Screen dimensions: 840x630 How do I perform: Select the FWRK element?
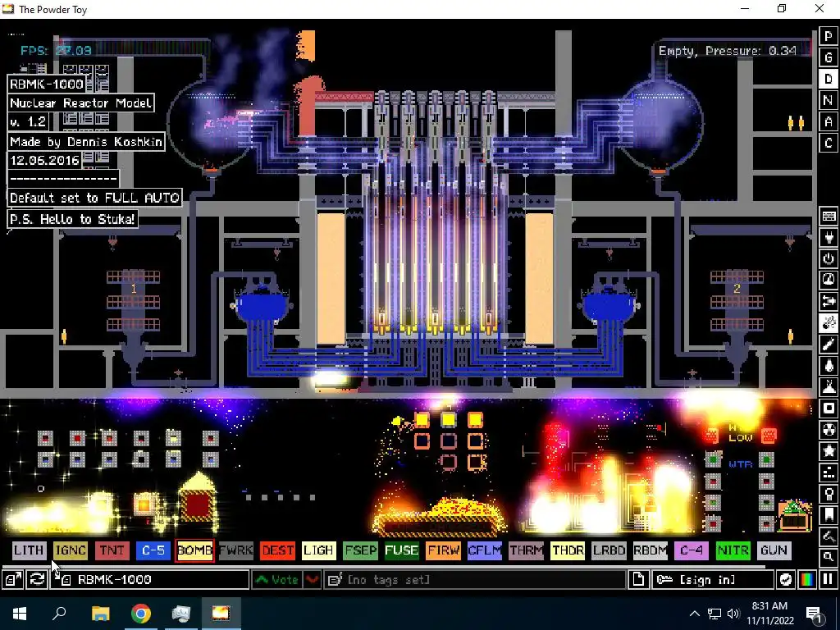tap(235, 550)
